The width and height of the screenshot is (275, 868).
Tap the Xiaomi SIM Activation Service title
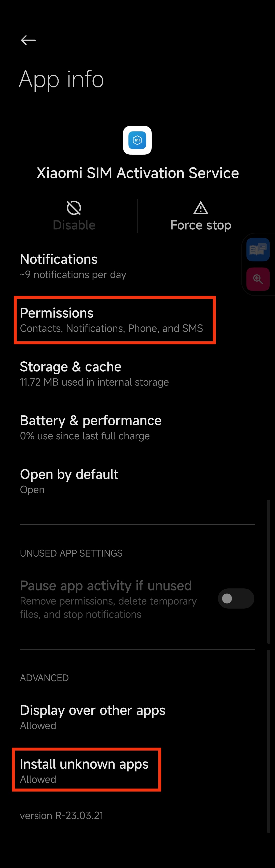tap(138, 173)
